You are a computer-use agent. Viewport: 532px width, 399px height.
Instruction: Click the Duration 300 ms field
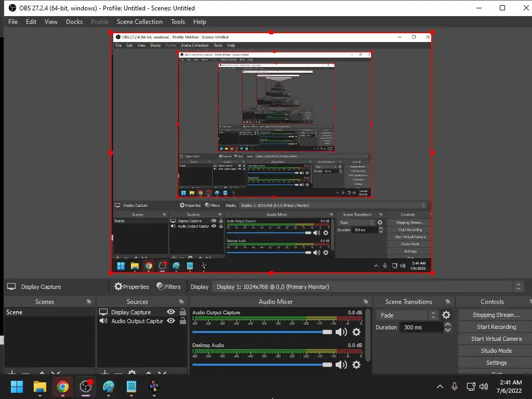(x=422, y=327)
